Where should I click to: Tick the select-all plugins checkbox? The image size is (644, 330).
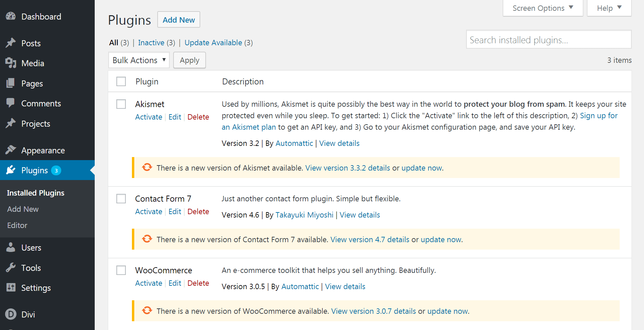(x=121, y=81)
